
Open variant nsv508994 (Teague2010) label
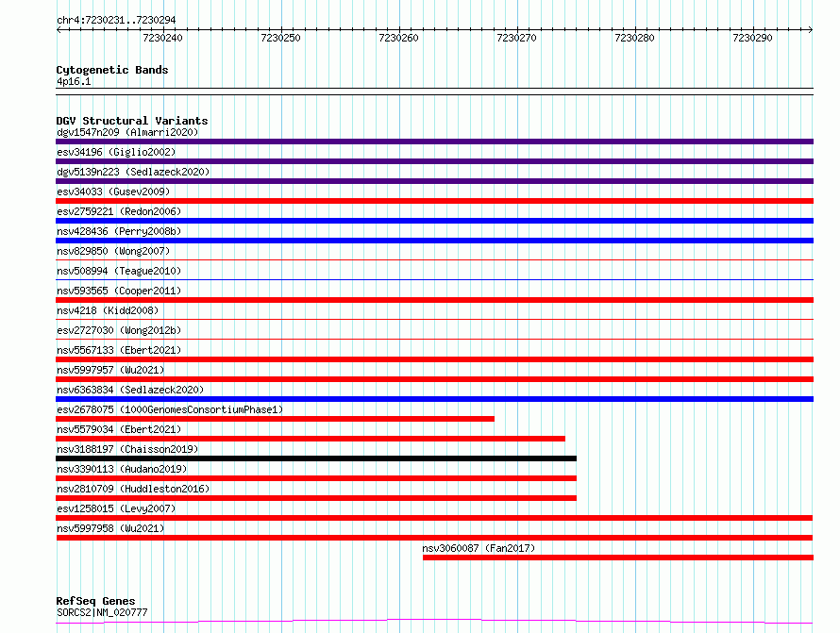click(x=119, y=271)
